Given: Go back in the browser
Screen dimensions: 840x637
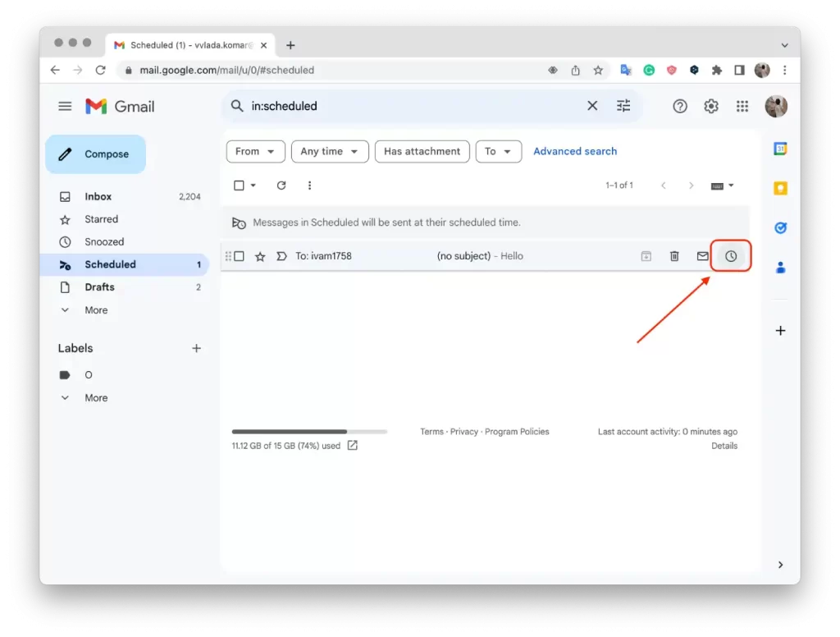Looking at the screenshot, I should point(55,71).
